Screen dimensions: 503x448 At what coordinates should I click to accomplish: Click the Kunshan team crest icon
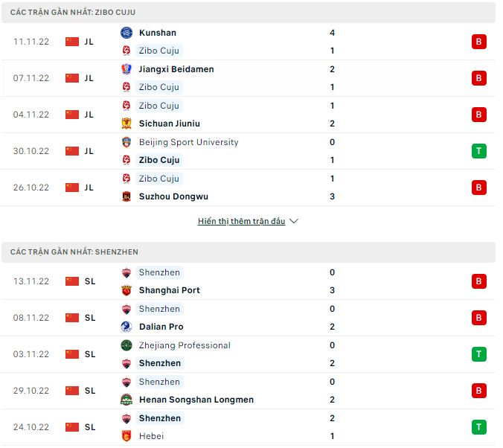(126, 33)
